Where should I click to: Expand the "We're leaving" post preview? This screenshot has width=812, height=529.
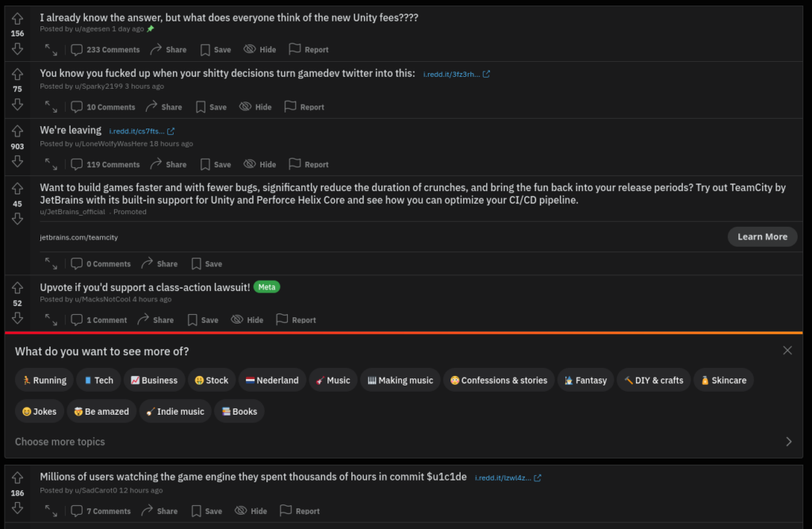coord(51,164)
